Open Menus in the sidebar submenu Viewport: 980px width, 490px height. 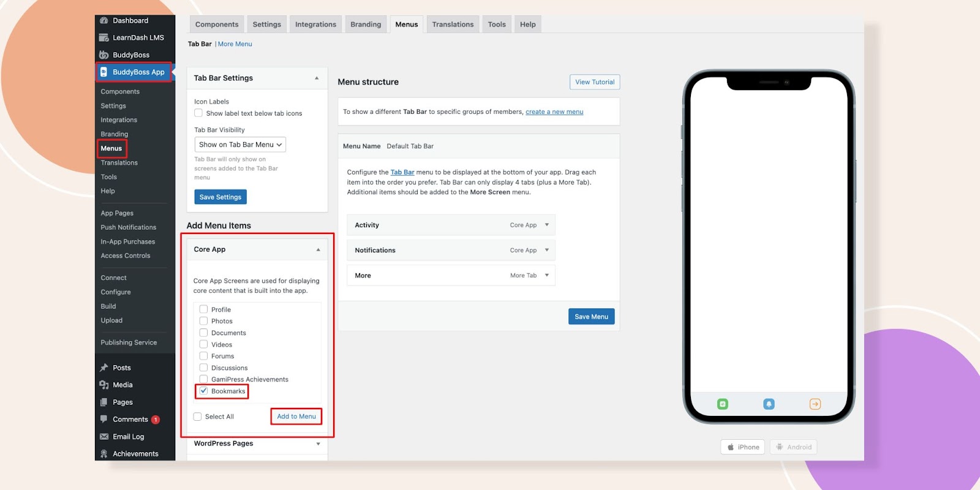pos(111,148)
